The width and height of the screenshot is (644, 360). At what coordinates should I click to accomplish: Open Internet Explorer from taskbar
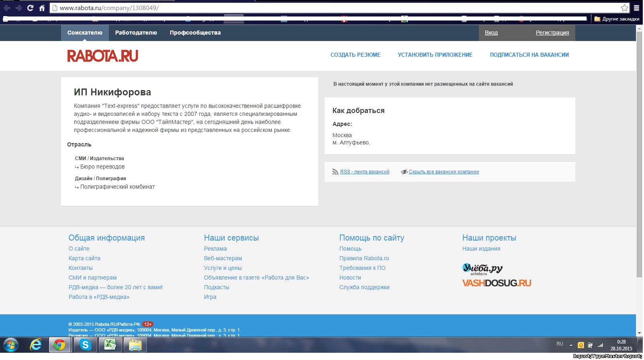(x=36, y=345)
